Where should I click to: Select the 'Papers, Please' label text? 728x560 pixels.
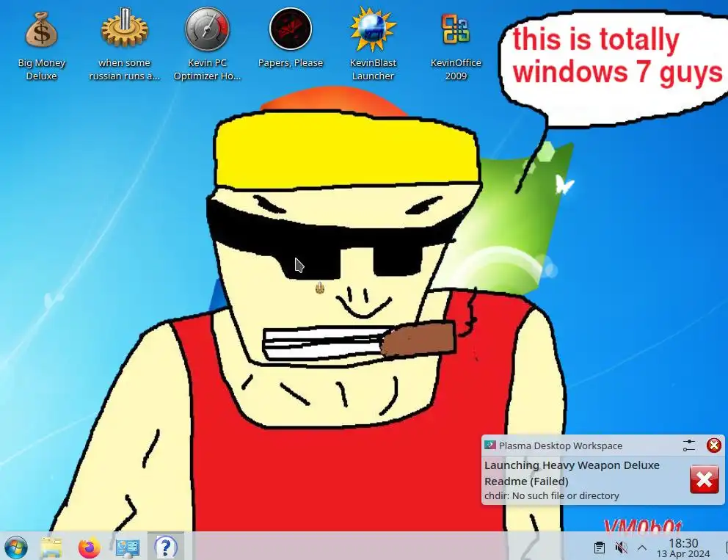coord(291,62)
